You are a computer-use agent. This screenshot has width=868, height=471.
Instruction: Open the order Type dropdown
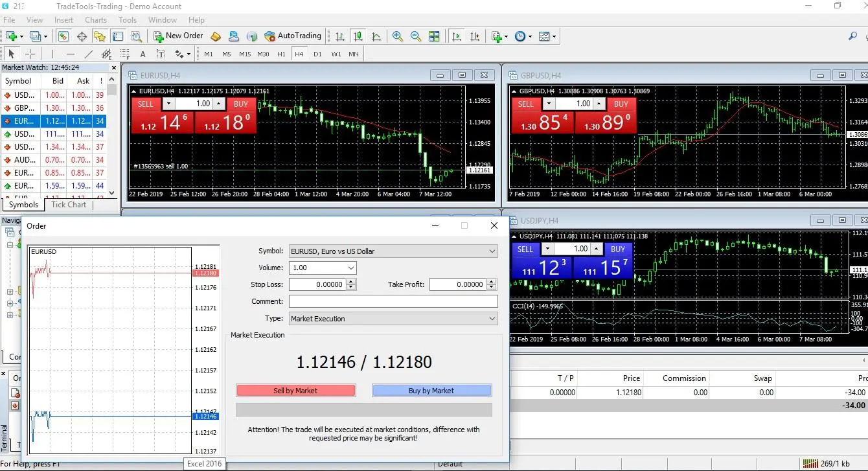(393, 319)
